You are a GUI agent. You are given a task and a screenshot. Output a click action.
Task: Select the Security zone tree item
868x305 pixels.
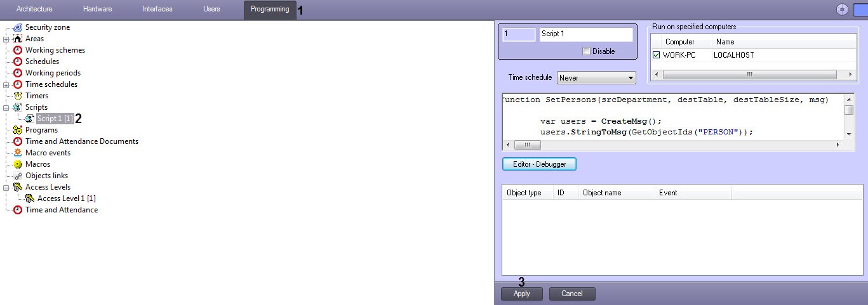(48, 27)
